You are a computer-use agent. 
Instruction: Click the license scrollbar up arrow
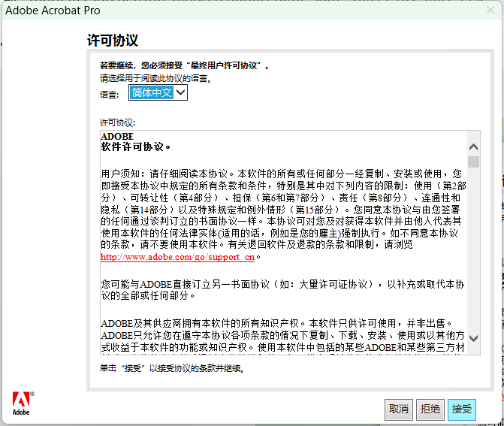pyautogui.click(x=473, y=147)
